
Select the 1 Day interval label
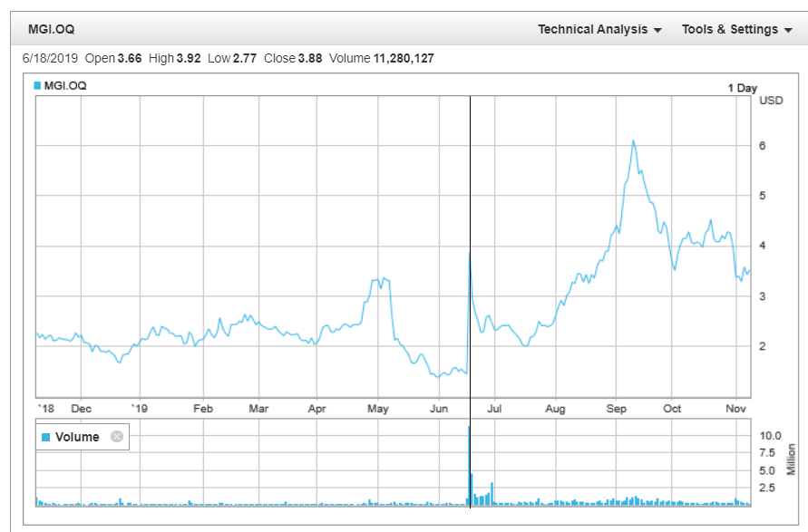pos(741,88)
